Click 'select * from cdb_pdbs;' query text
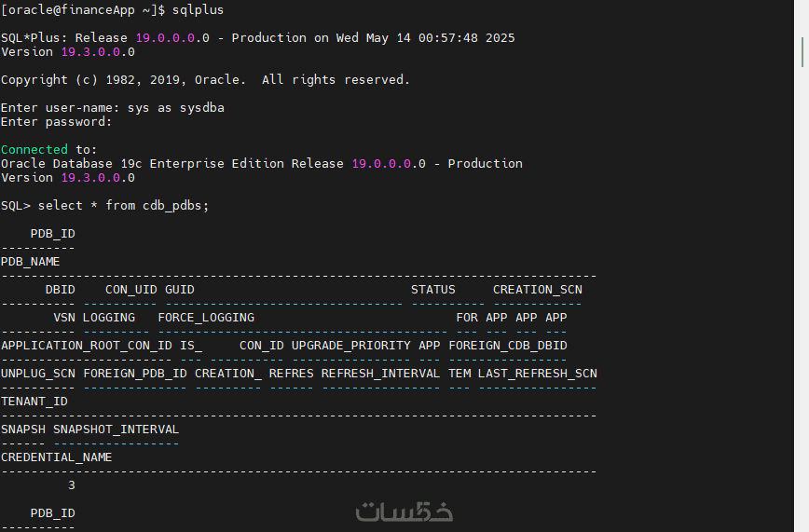Image resolution: width=809 pixels, height=532 pixels. point(123,205)
